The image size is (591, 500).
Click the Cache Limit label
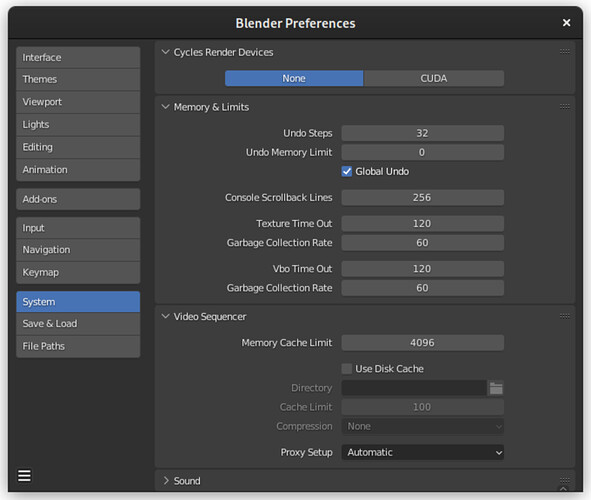click(x=306, y=407)
